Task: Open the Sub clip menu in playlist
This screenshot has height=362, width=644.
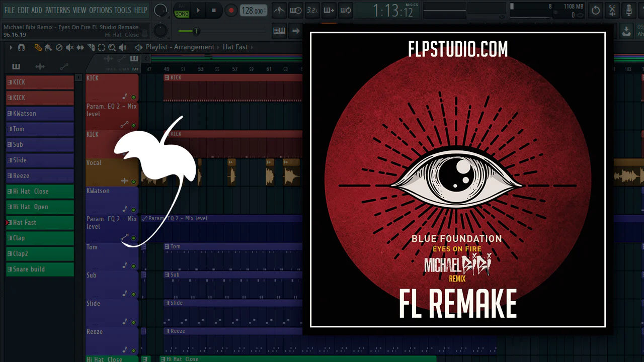Action: click(x=167, y=275)
